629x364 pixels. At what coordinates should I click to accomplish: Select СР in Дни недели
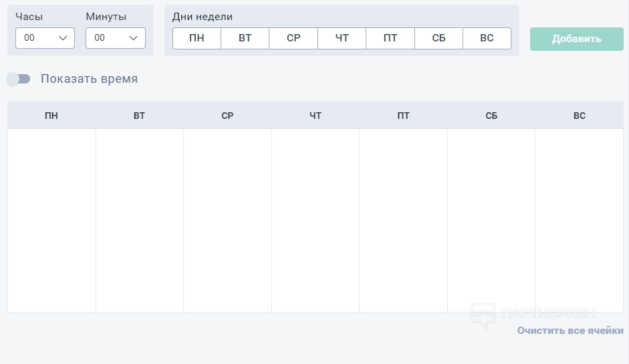tap(293, 38)
